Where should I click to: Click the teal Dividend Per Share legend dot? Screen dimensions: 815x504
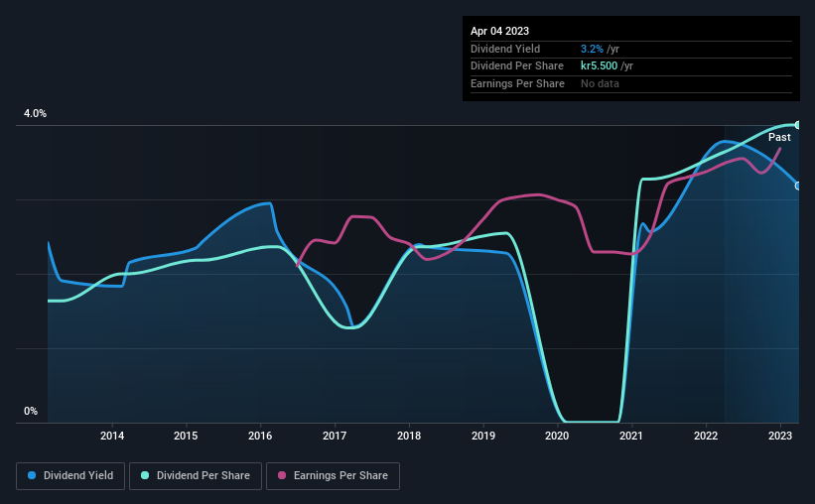(x=145, y=475)
